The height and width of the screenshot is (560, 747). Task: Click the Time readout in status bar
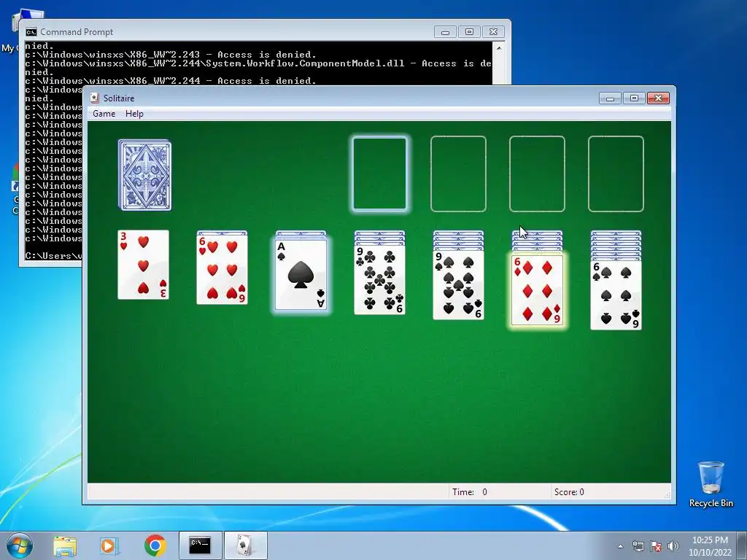coord(470,492)
